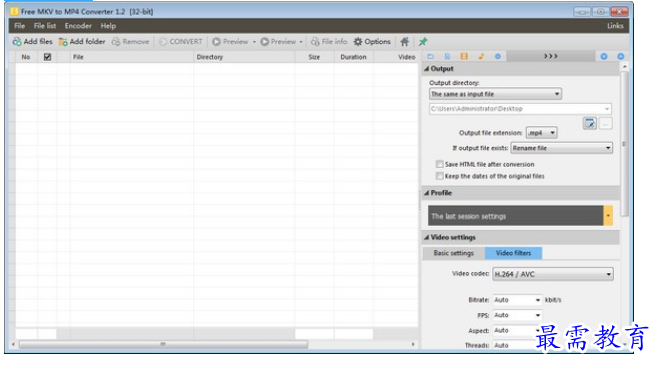Open the Output file extension dropdown
The image size is (657, 369).
(x=541, y=133)
